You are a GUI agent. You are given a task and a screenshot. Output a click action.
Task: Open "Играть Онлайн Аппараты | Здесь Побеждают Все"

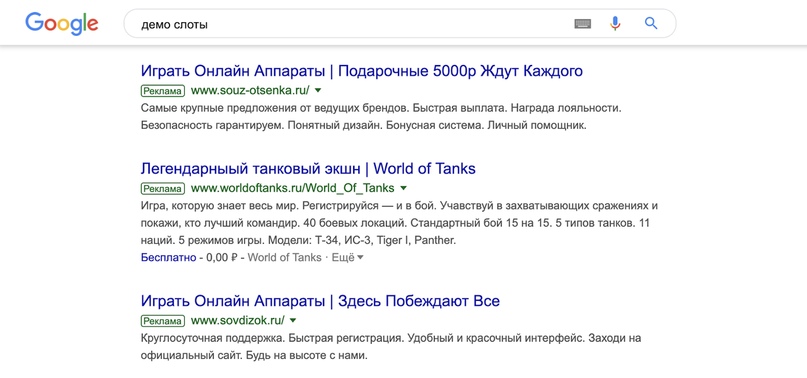pyautogui.click(x=320, y=301)
